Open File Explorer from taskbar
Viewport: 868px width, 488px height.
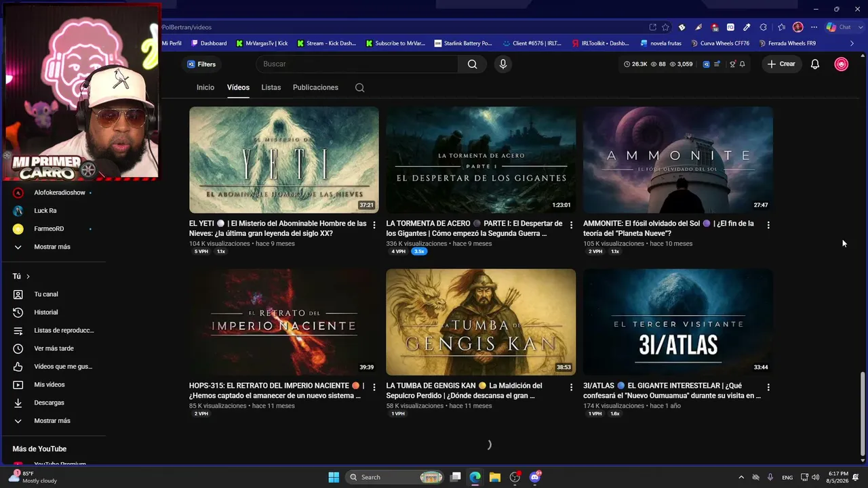(x=494, y=477)
